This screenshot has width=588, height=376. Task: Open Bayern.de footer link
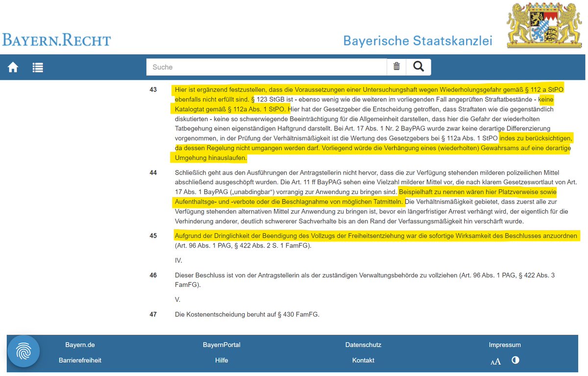click(79, 345)
